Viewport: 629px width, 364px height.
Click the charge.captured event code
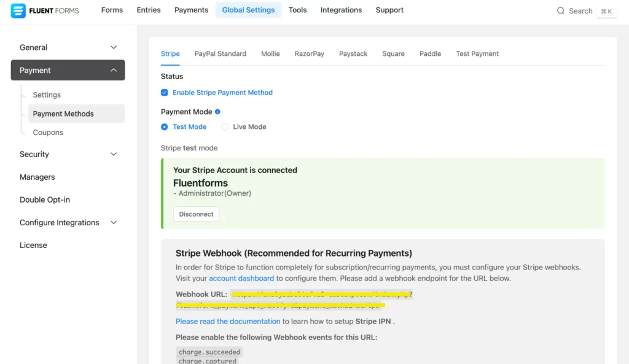pos(208,361)
